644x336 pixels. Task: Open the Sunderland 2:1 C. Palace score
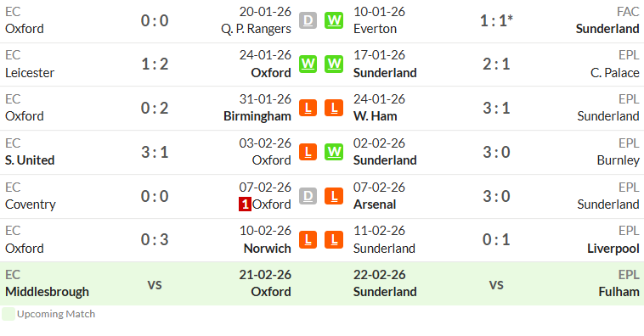click(x=496, y=64)
